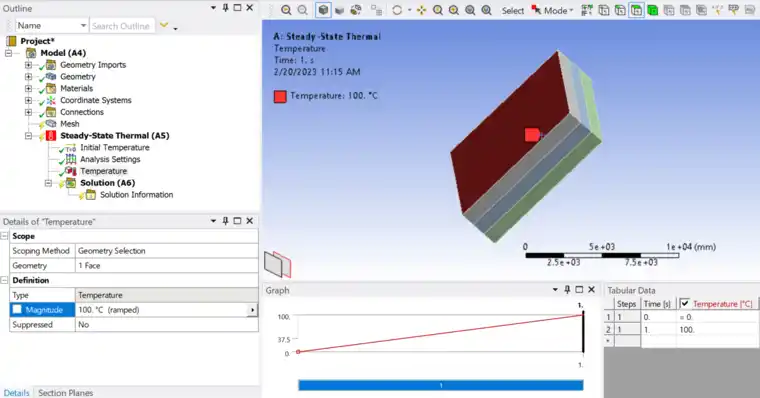Open the selection Mode dropdown
This screenshot has width=760, height=398.
tap(553, 10)
